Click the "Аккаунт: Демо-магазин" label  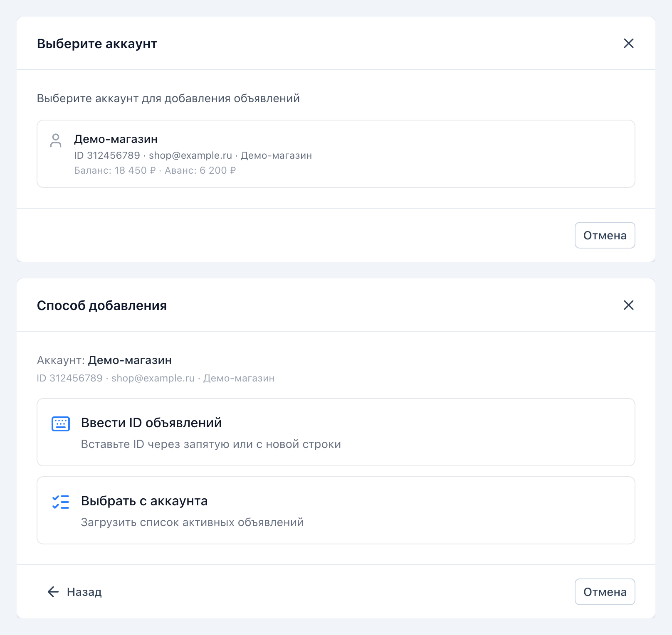click(x=104, y=360)
